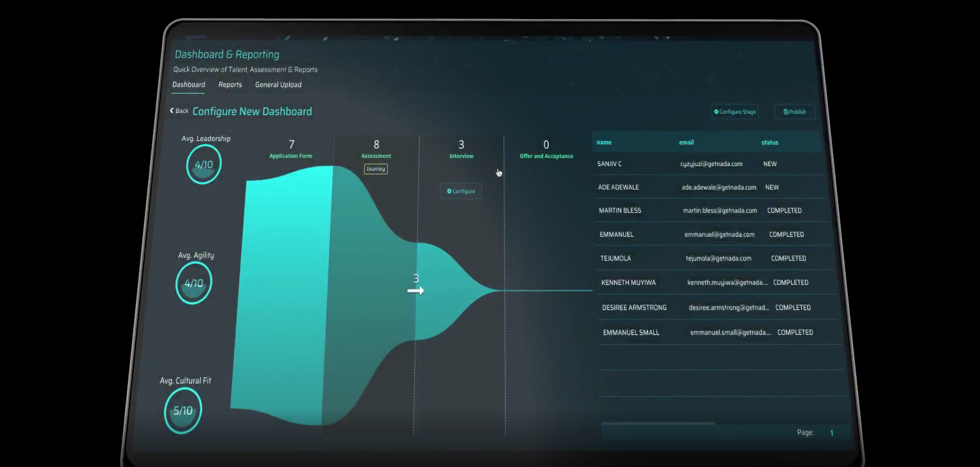The height and width of the screenshot is (467, 980).
Task: Select the Dashboard tab
Action: click(x=188, y=85)
